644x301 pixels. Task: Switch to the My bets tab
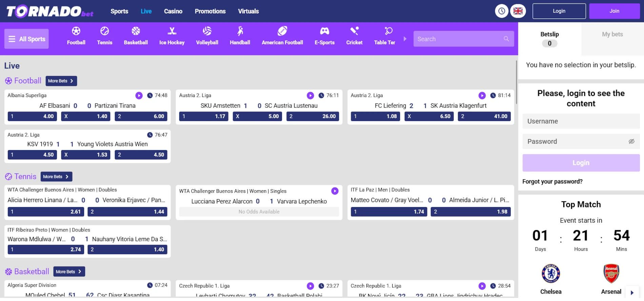tap(612, 34)
